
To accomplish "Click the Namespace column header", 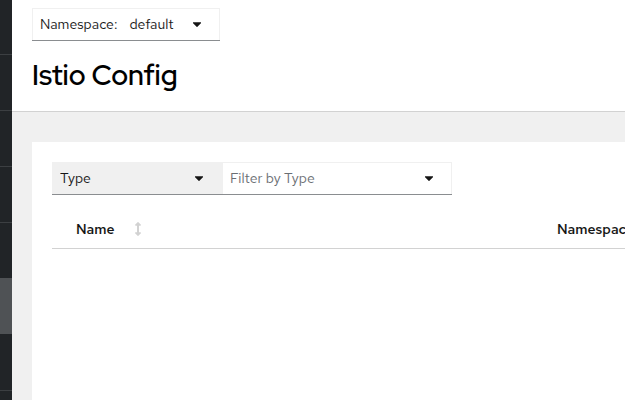I will pos(591,229).
